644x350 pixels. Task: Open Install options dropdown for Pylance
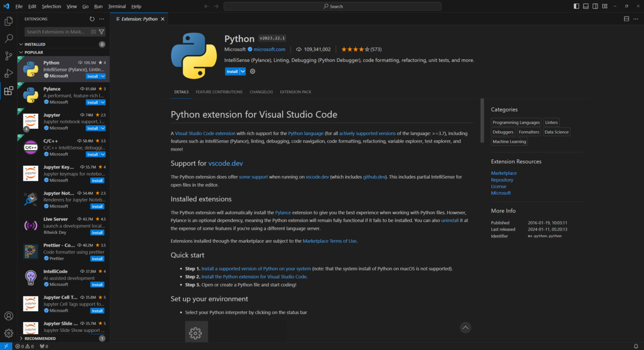point(102,102)
